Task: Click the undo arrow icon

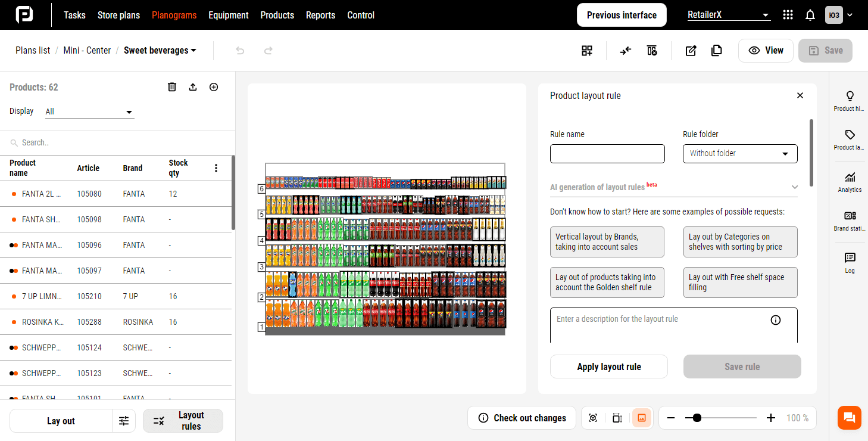Action: coord(240,51)
